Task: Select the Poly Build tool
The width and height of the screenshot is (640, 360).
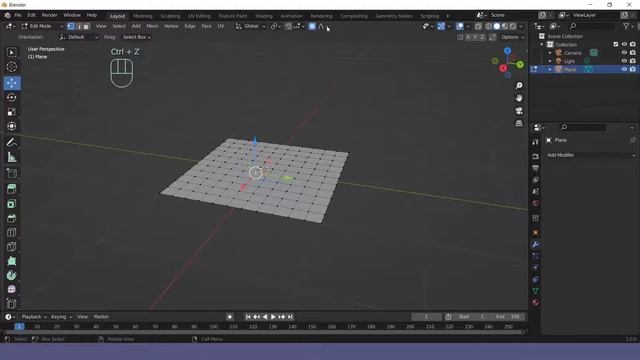Action: click(11, 261)
